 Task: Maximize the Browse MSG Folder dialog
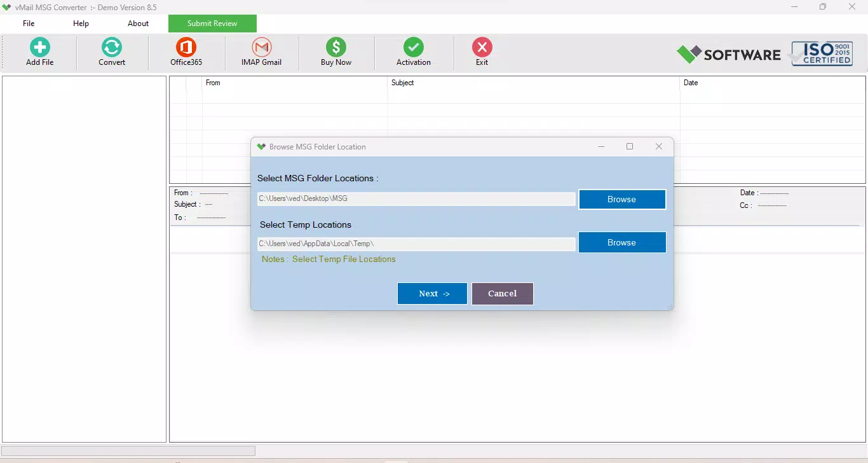630,147
